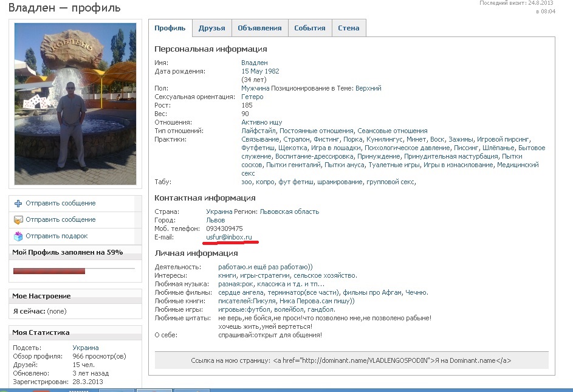Viewport: 573px width, 392px height.
Task: Open the Друзья tab
Action: pyautogui.click(x=211, y=28)
